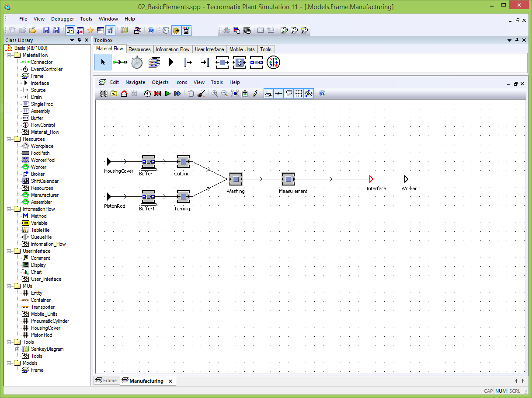Open the Navigate menu of the frame

pyautogui.click(x=135, y=82)
